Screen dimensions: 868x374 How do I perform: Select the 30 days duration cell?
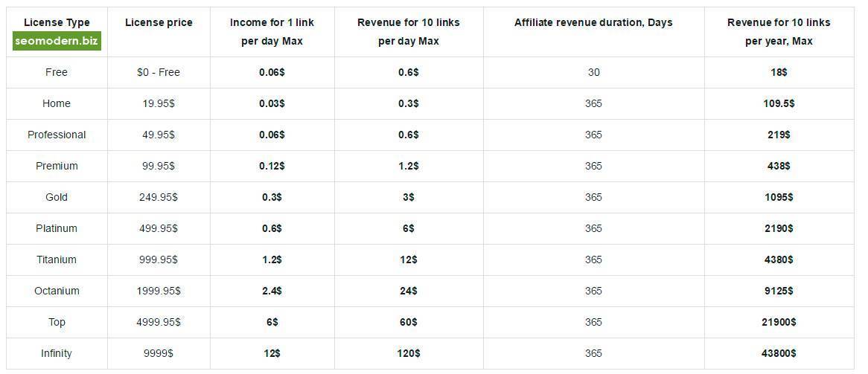(593, 72)
